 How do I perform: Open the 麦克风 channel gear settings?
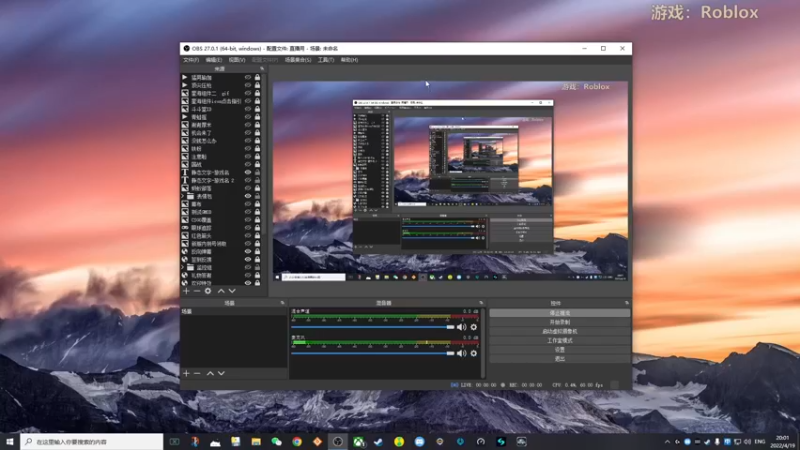click(473, 353)
